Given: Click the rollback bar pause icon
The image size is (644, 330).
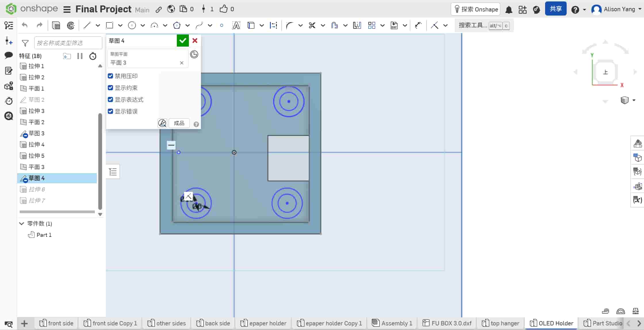Looking at the screenshot, I should (80, 56).
